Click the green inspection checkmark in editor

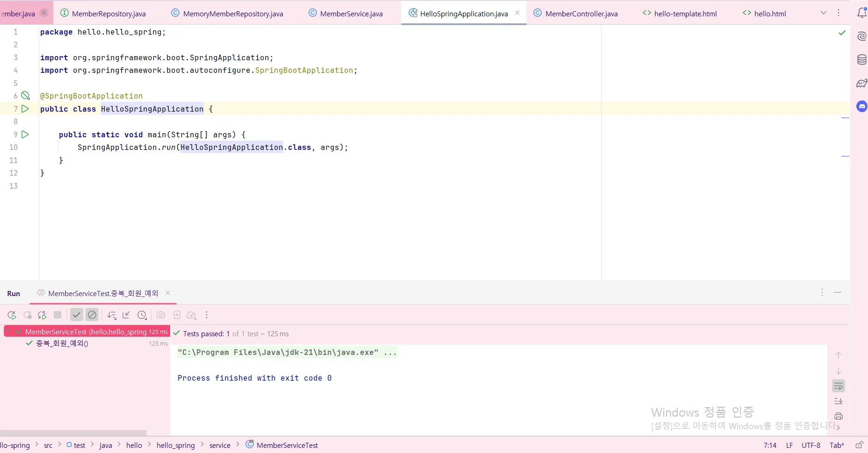[x=842, y=33]
